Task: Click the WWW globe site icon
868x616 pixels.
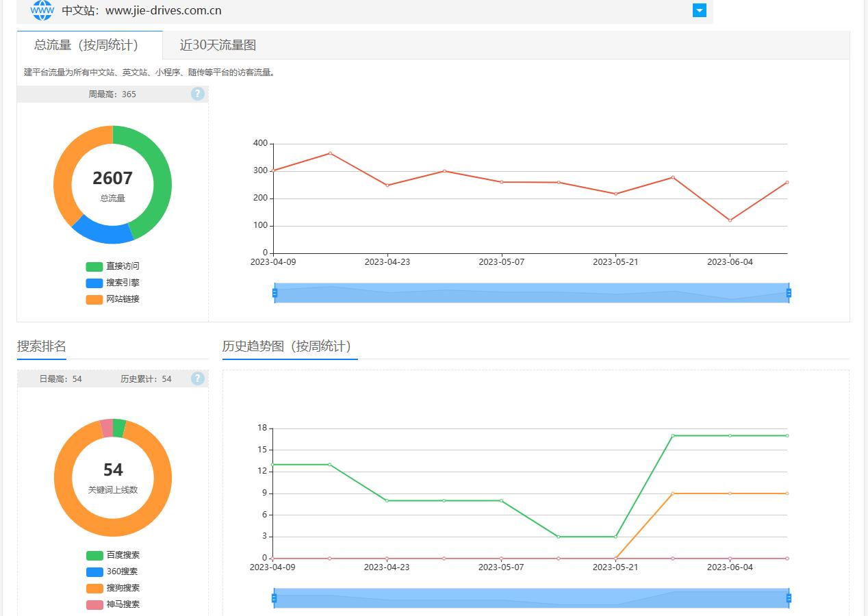Action: (42, 10)
